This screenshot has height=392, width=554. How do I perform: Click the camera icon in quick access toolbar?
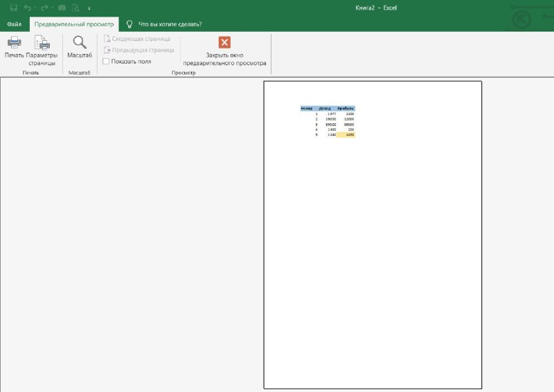[62, 8]
